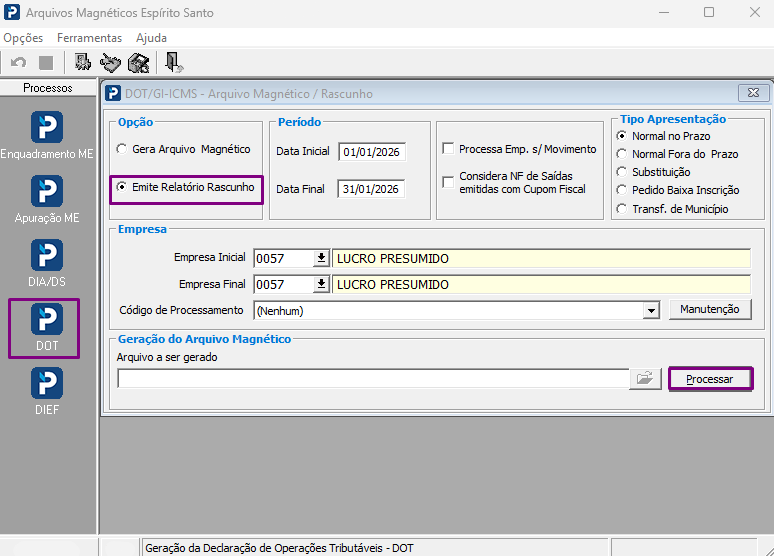Enable Processa Emp. s/ Movimento checkbox
Viewport: 774px width, 556px height.
tap(448, 149)
